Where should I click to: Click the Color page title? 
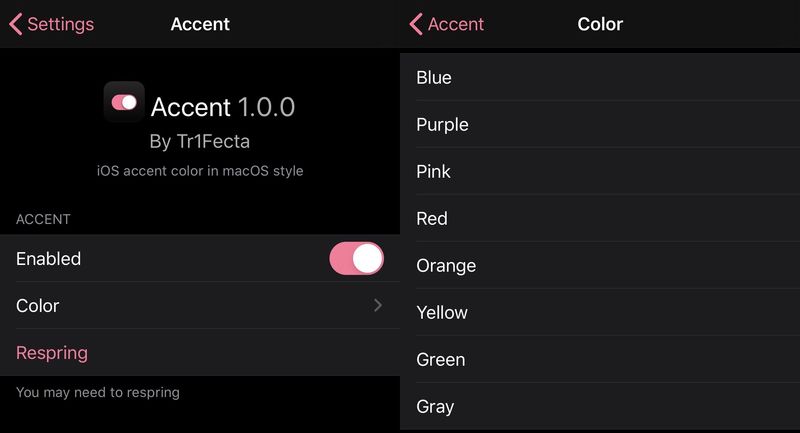600,24
